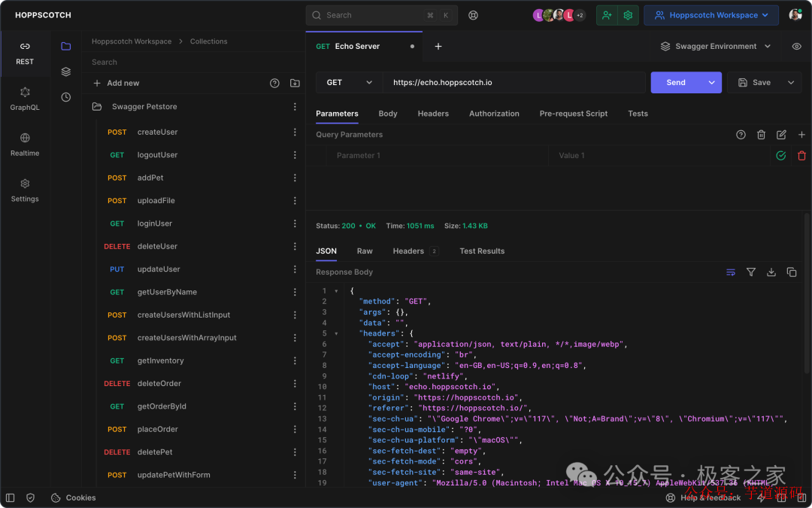Focus the collections Search field
Viewport: 812px width, 508px height.
(x=193, y=62)
